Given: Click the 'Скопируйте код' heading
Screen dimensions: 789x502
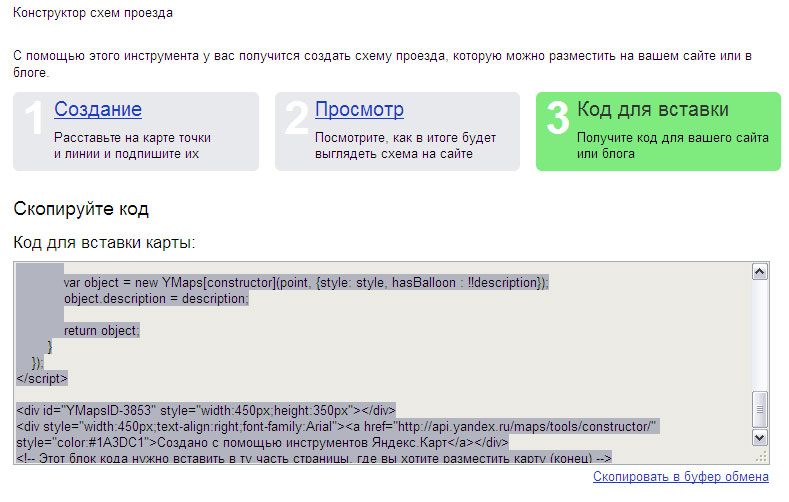Looking at the screenshot, I should (81, 209).
